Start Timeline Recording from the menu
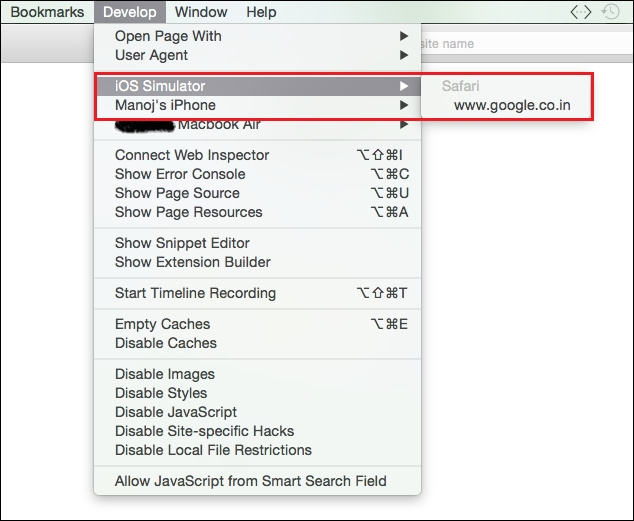Image resolution: width=634 pixels, height=521 pixels. (258, 293)
